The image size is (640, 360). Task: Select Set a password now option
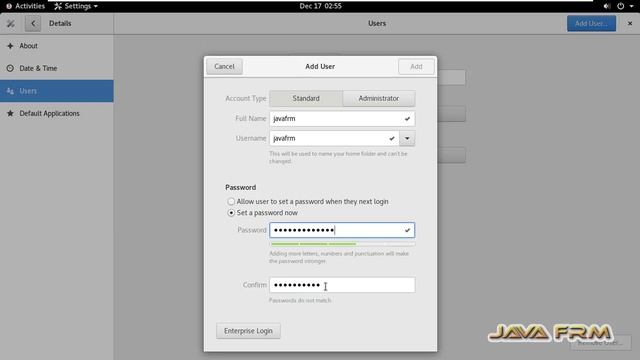[x=231, y=213]
